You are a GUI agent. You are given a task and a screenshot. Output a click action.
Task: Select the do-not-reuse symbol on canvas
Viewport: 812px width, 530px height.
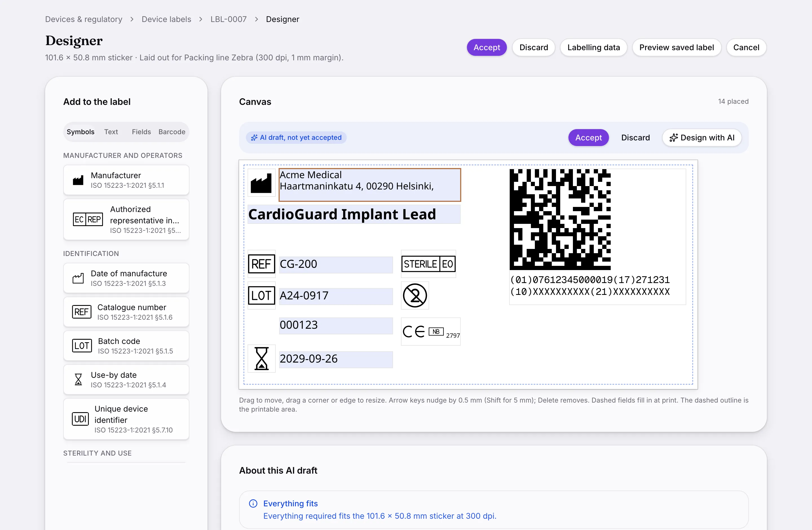415,295
